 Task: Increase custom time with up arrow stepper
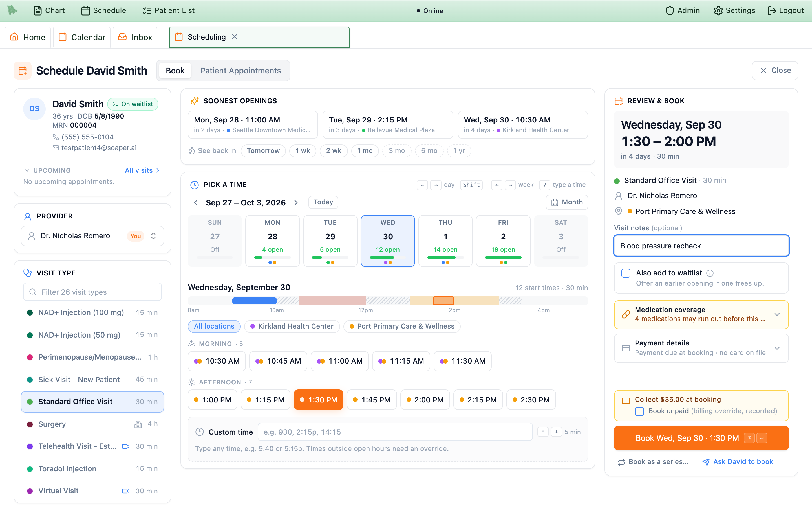tap(543, 432)
